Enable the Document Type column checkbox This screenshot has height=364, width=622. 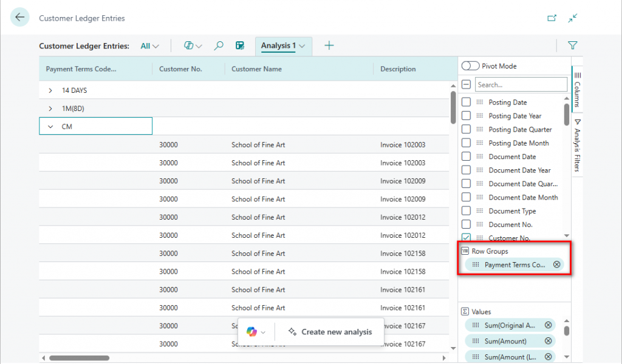tap(466, 211)
